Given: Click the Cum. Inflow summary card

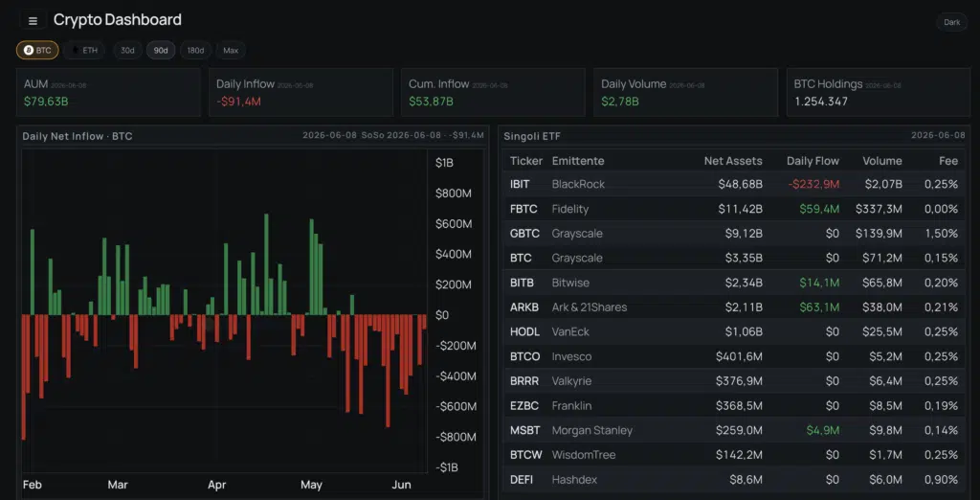Looking at the screenshot, I should coord(493,93).
